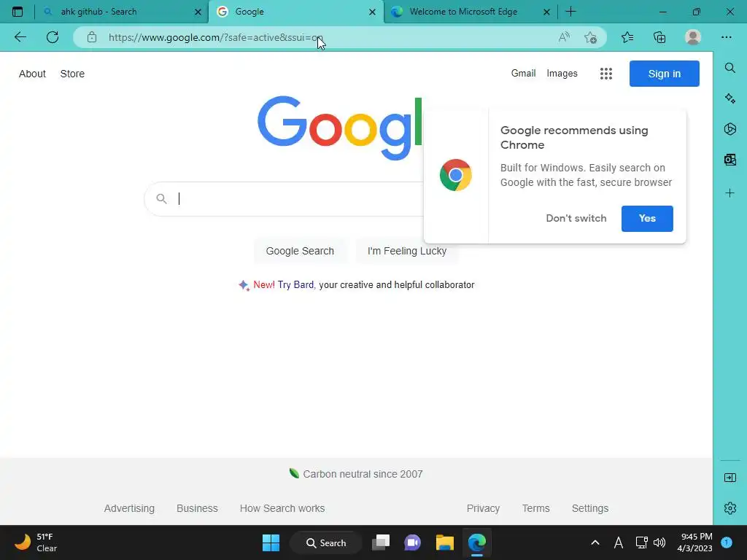The image size is (747, 560).
Task: Open the Business footer link
Action: pos(197,508)
